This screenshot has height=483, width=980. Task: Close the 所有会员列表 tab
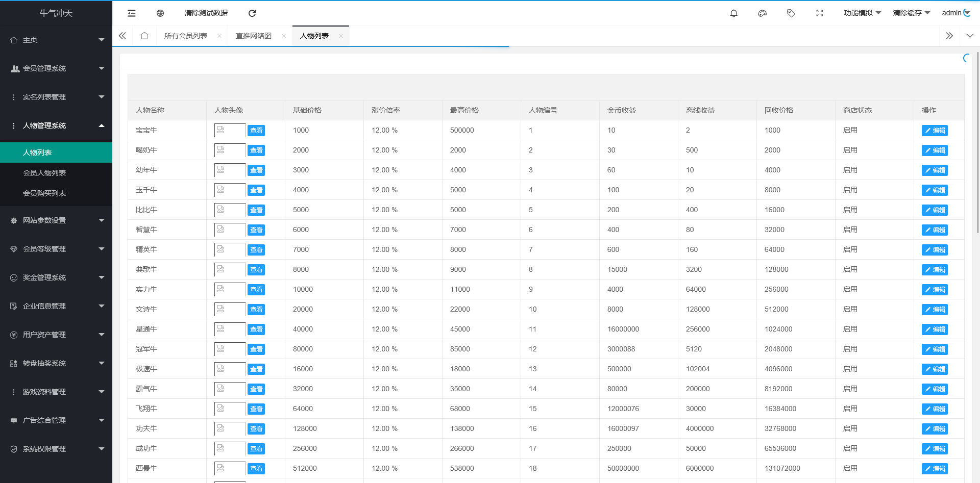pyautogui.click(x=219, y=36)
